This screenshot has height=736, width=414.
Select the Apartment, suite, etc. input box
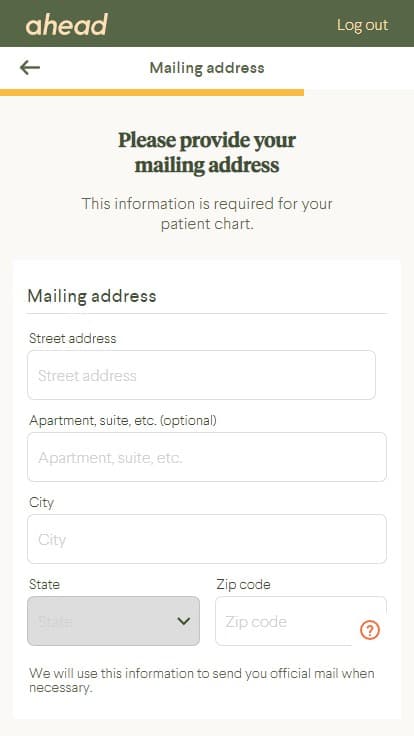pos(207,457)
